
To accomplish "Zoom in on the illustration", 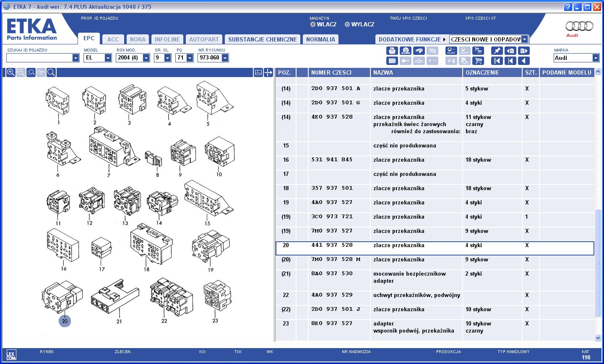I will [11, 72].
